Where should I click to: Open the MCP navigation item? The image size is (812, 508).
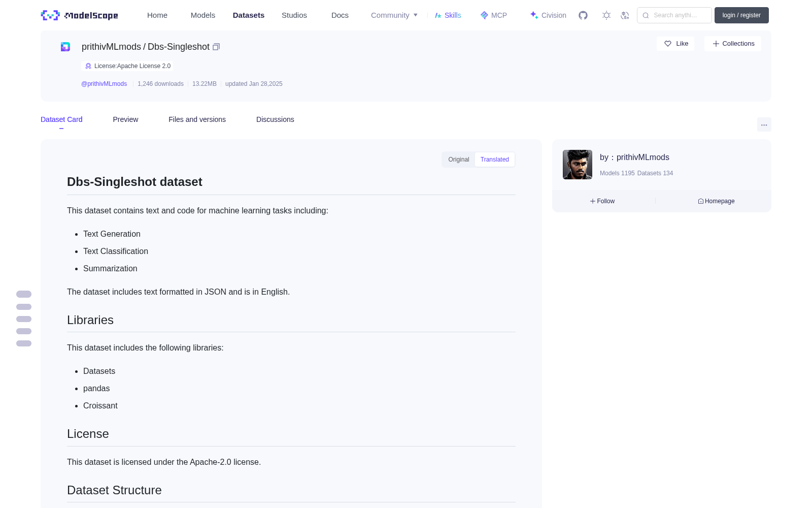494,15
